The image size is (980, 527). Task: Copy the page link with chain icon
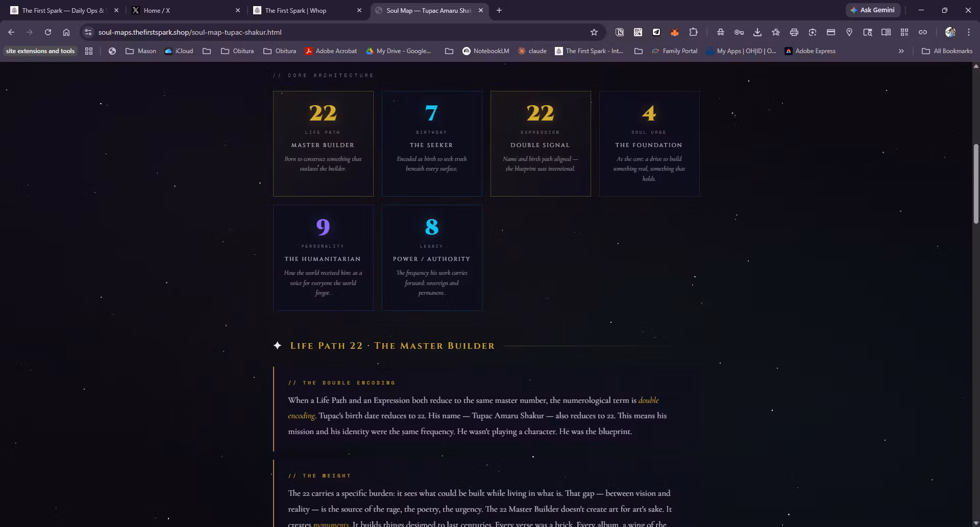tap(923, 32)
